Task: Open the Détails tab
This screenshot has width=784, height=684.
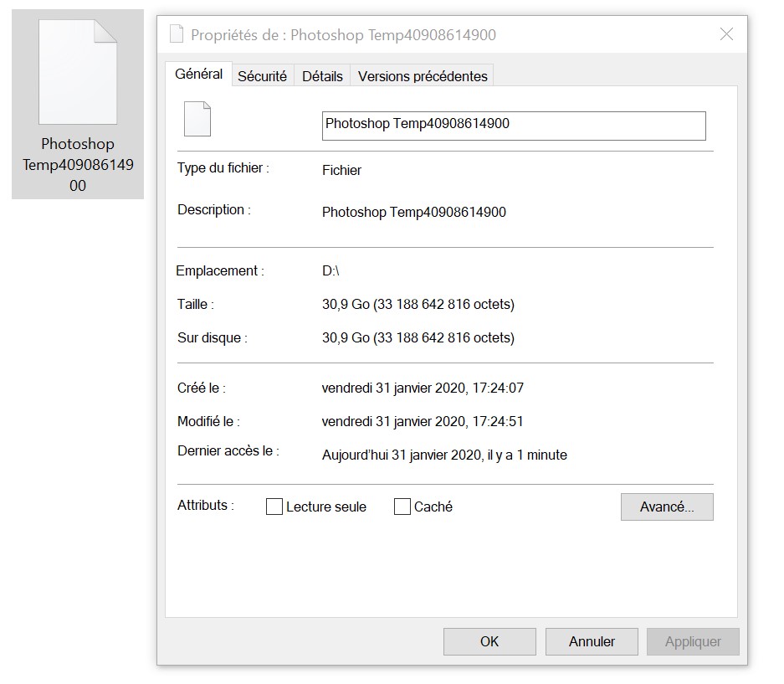Action: tap(322, 76)
